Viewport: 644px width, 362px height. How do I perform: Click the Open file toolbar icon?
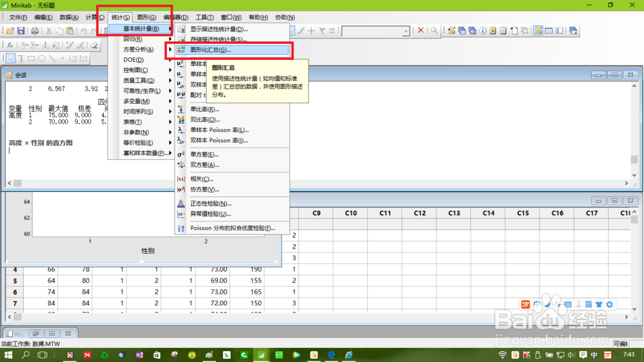click(x=10, y=31)
